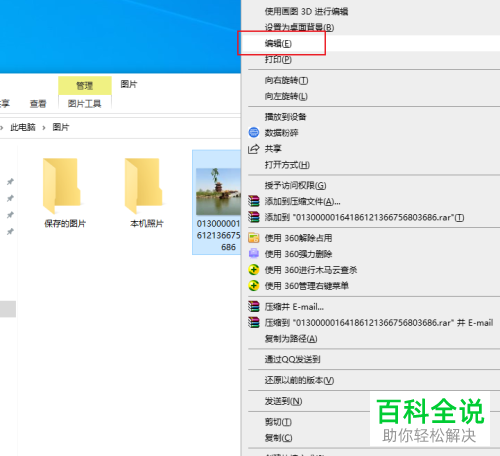Choose 使用画图 3D 进行编辑

click(306, 12)
